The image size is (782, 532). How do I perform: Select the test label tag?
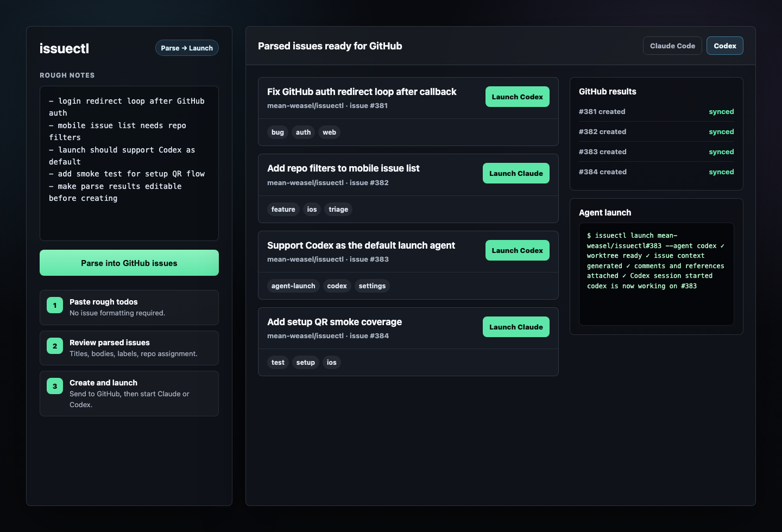click(x=278, y=362)
